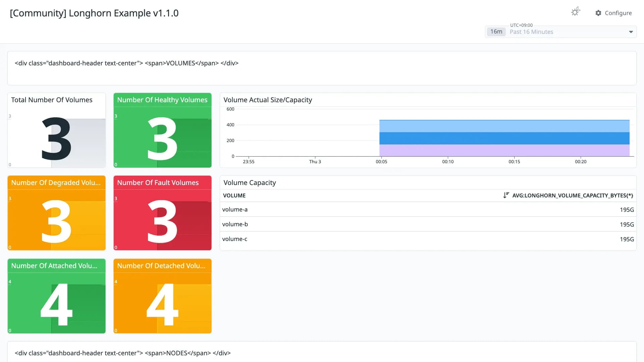The width and height of the screenshot is (644, 362).
Task: Select the volume-a row
Action: [x=428, y=209]
